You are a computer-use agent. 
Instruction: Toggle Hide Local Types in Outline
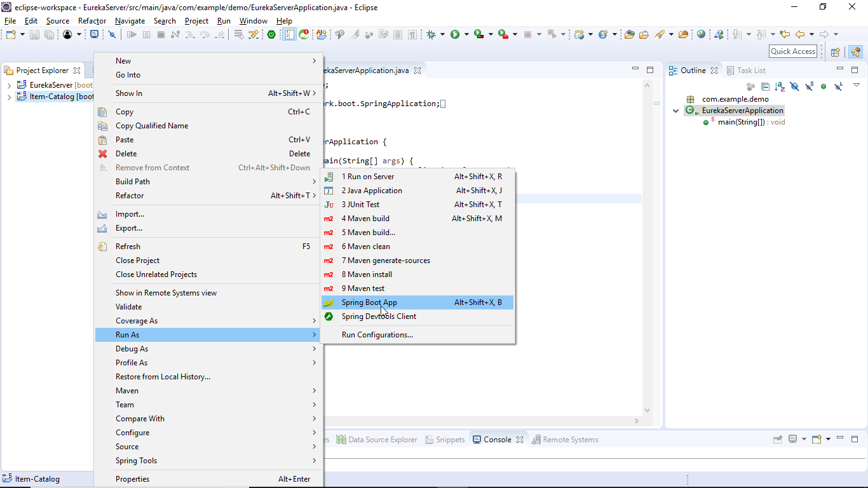click(838, 86)
